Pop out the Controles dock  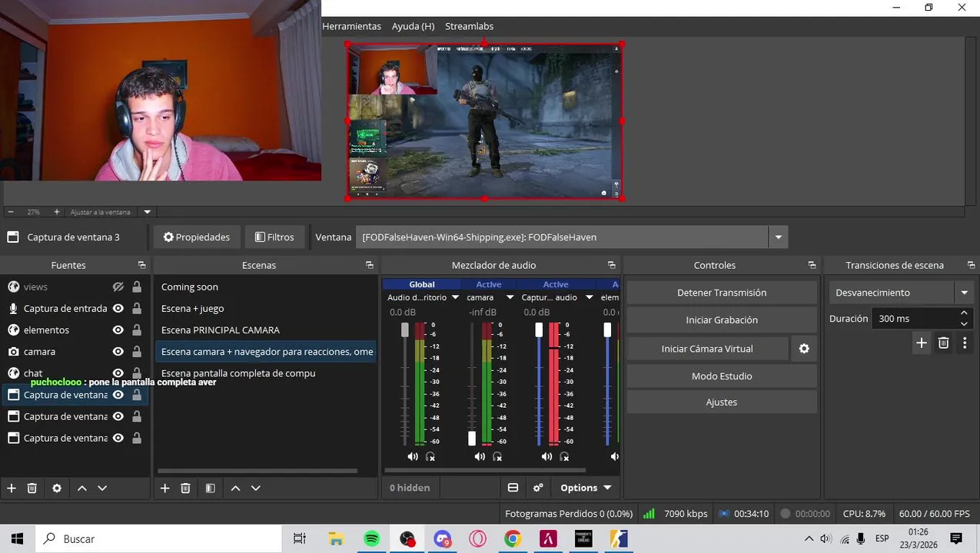click(x=812, y=265)
